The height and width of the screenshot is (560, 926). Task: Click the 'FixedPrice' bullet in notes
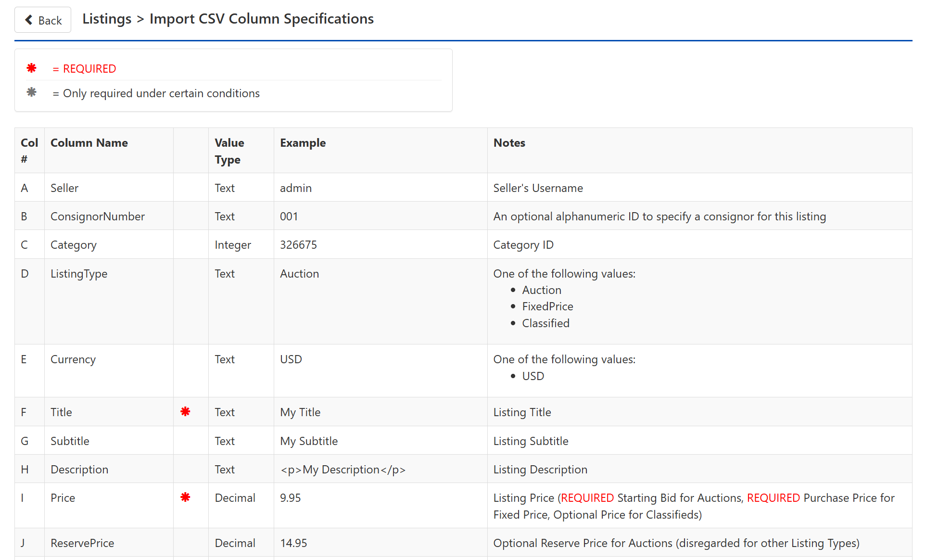point(547,306)
